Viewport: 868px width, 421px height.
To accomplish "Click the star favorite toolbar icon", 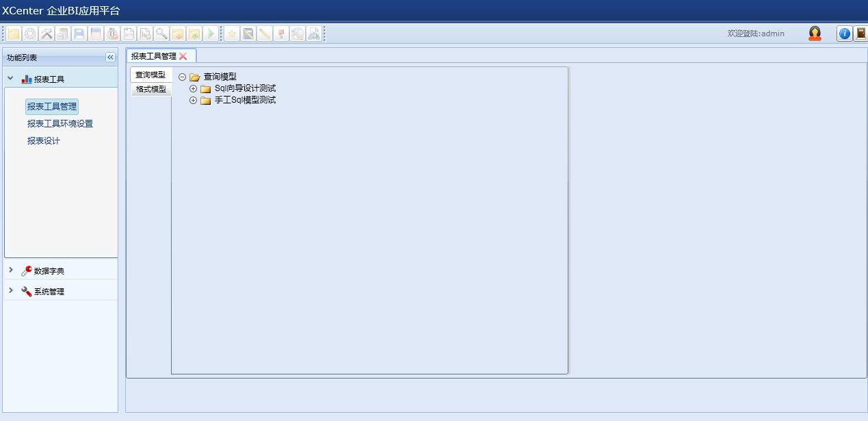I will coord(232,34).
